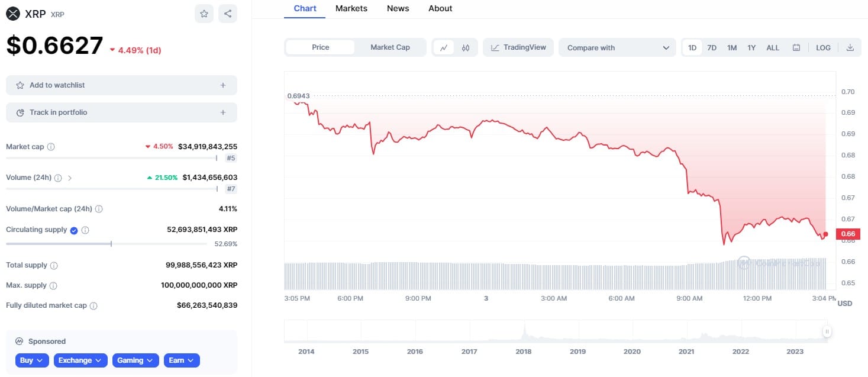Switch to line chart view icon
The height and width of the screenshot is (377, 868).
point(444,48)
